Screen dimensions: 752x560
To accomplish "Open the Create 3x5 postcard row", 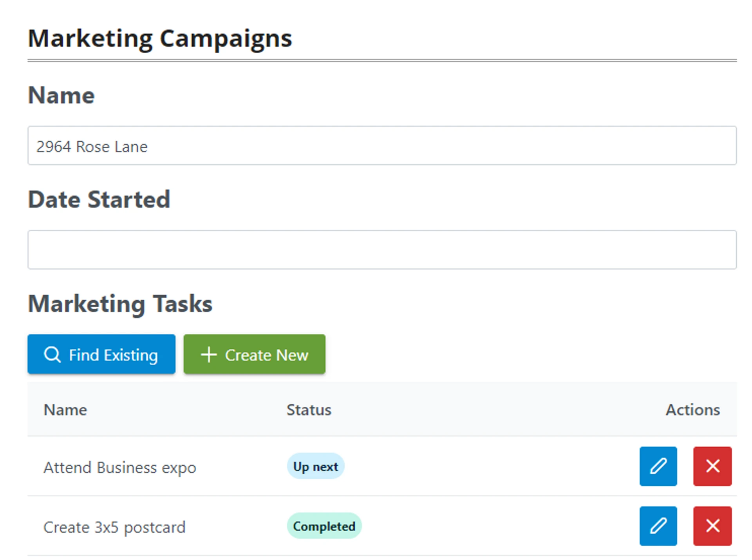I will [x=114, y=527].
